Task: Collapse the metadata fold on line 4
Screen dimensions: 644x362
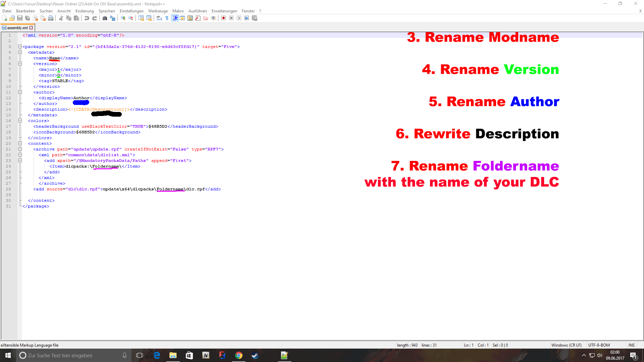Action: tap(20, 52)
